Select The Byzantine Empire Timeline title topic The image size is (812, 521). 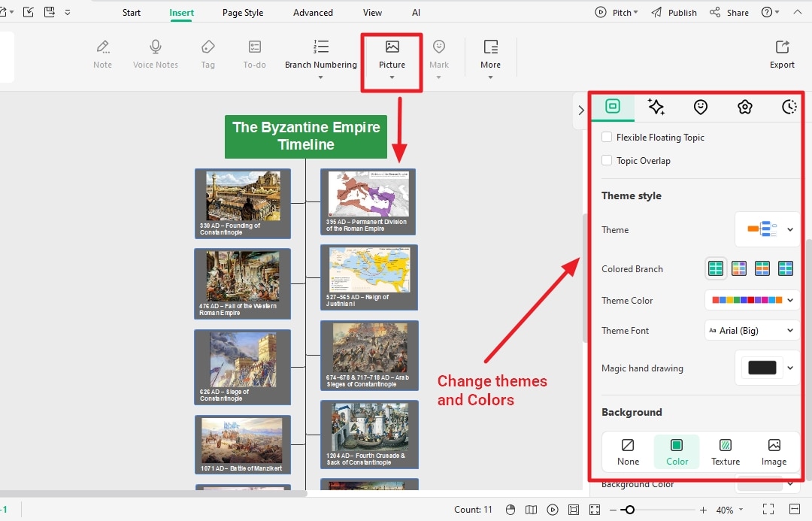coord(306,137)
